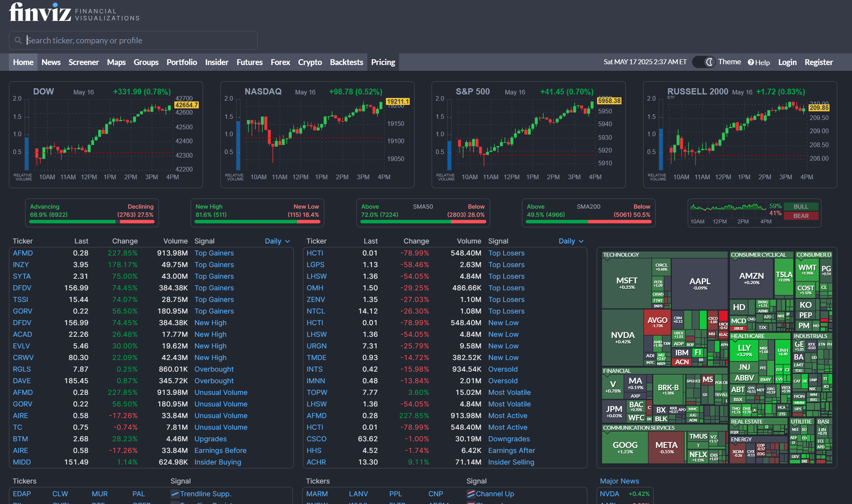Image resolution: width=852 pixels, height=504 pixels.
Task: Click the SYTA ticker link
Action: click(22, 276)
